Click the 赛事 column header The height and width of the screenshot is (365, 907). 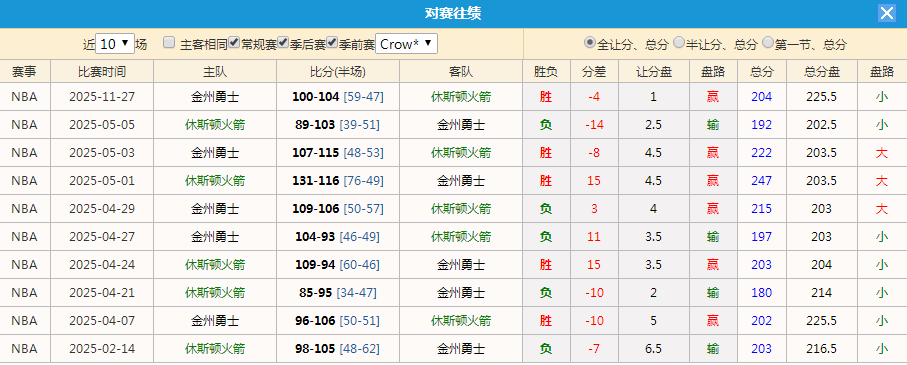tap(24, 71)
